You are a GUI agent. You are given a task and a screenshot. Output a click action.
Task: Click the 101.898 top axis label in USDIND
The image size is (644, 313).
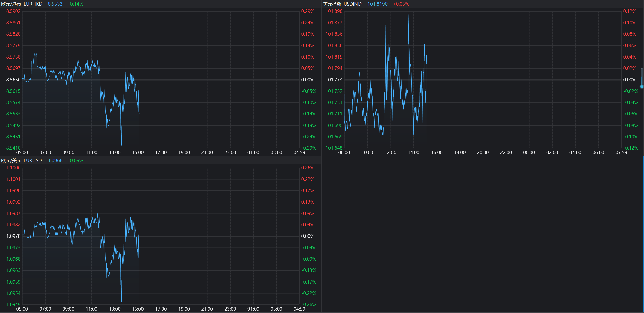point(334,11)
